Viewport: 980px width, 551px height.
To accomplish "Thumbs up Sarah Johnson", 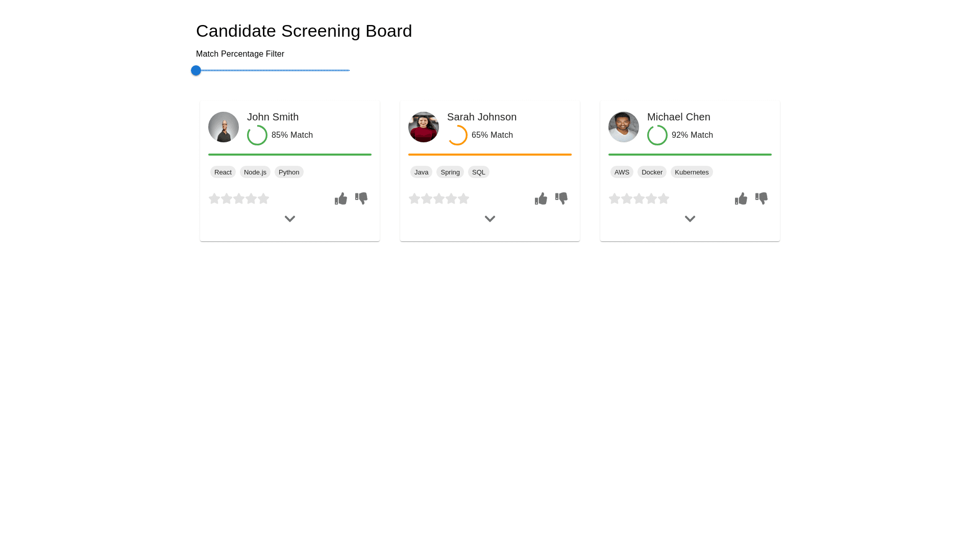I will tap(541, 198).
